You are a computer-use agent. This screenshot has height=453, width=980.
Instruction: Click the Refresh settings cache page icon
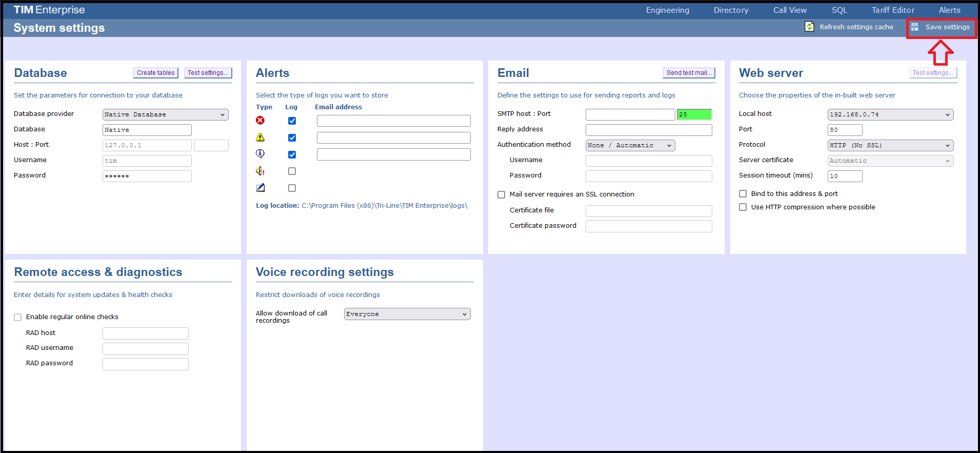(809, 27)
